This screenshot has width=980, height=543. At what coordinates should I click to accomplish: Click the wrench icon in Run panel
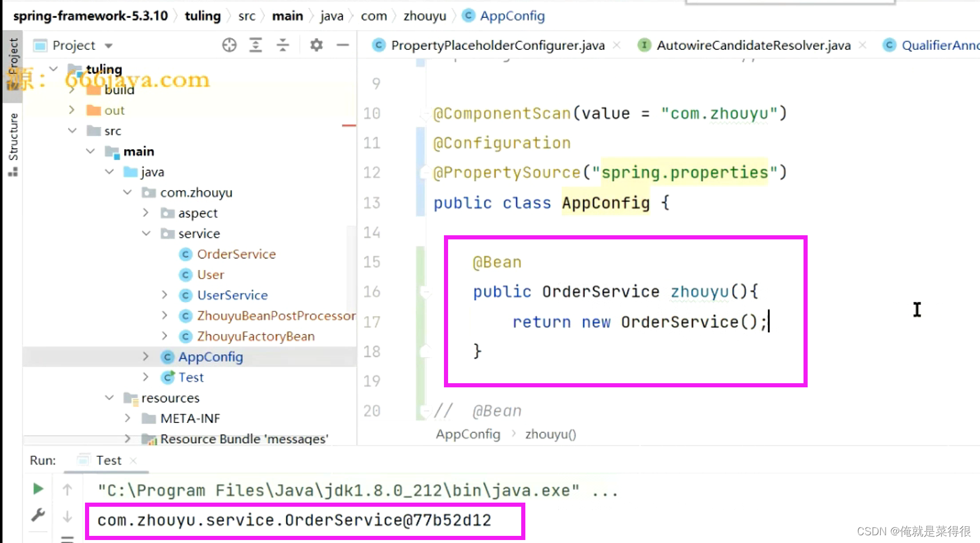pyautogui.click(x=38, y=514)
